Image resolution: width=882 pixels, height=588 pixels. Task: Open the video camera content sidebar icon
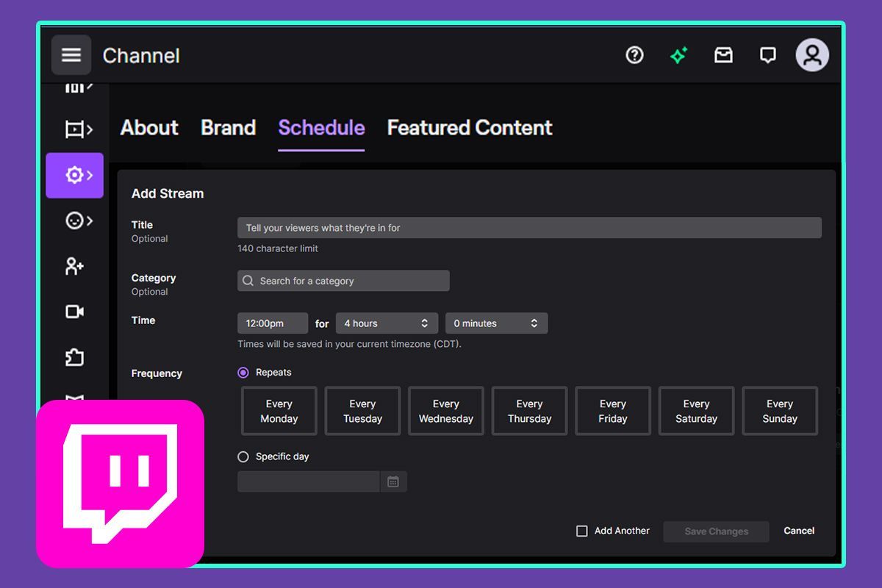[x=74, y=312]
